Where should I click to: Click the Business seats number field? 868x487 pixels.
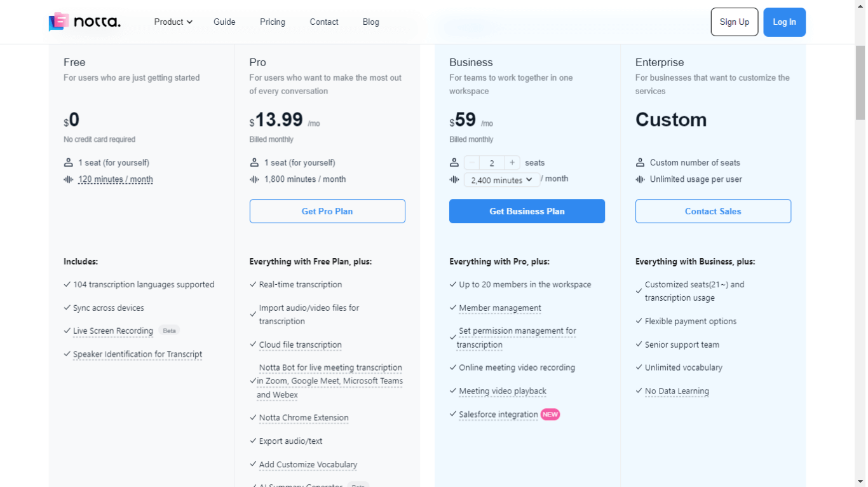tap(492, 163)
